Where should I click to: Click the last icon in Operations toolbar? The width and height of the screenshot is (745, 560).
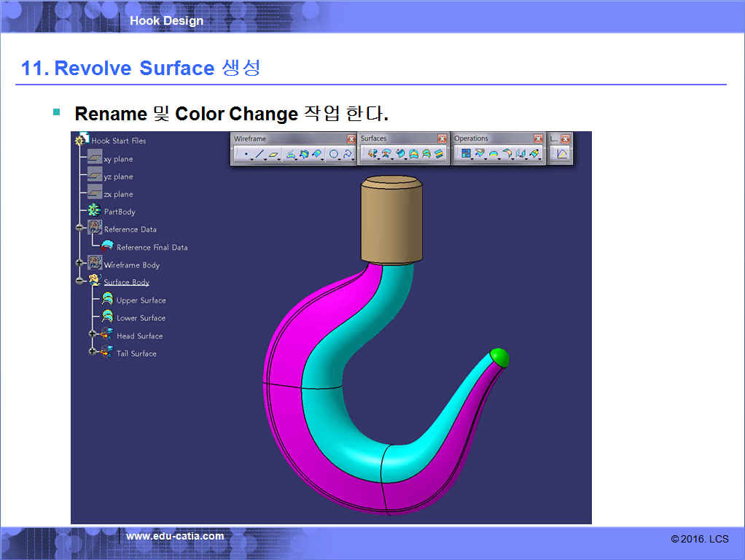click(534, 154)
